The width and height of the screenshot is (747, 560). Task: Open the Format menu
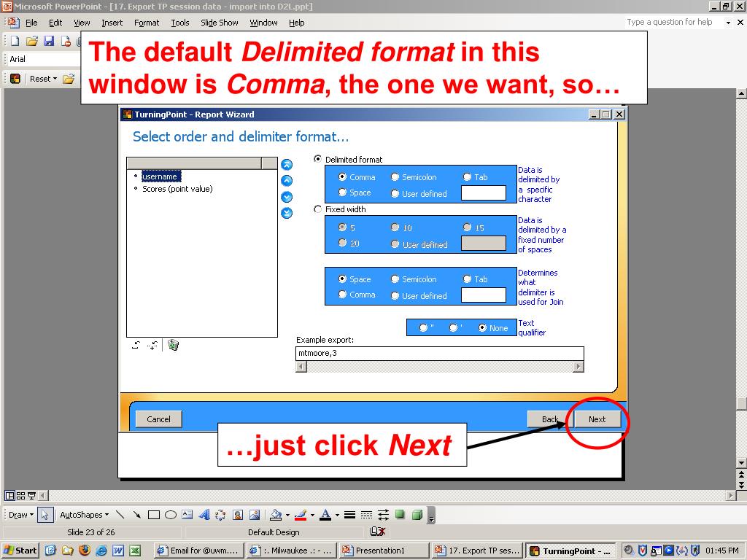tap(147, 23)
